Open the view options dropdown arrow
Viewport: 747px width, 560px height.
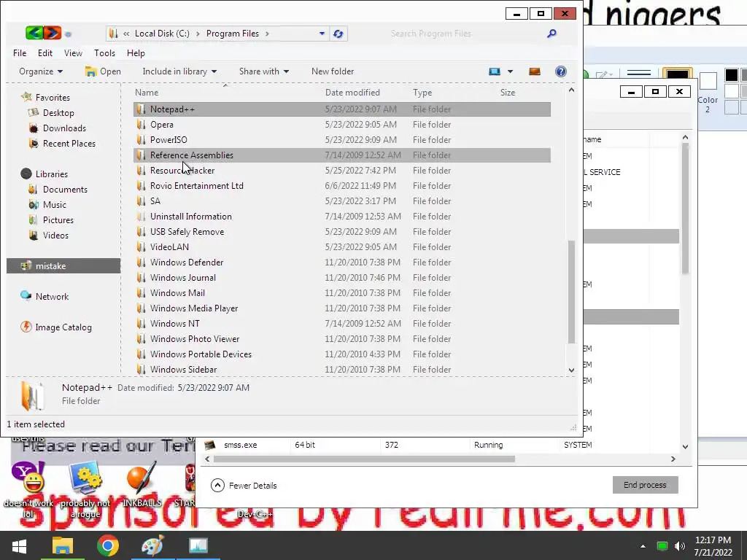tap(510, 71)
